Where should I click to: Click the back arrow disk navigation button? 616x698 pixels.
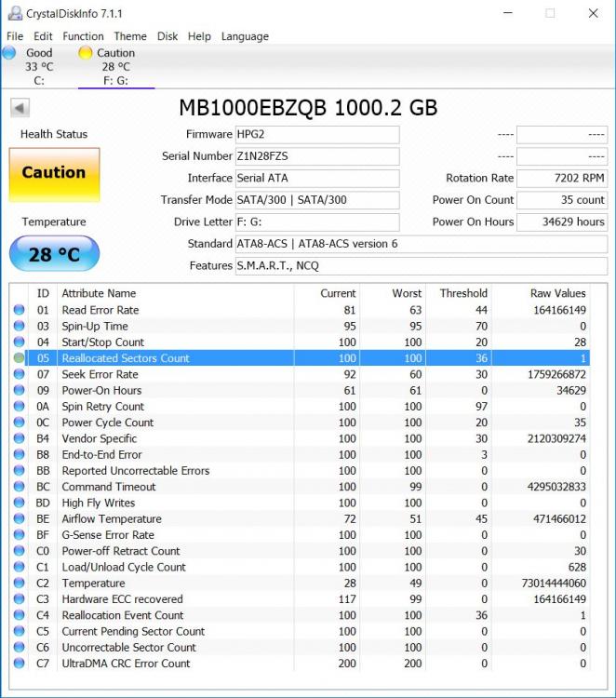tap(20, 108)
